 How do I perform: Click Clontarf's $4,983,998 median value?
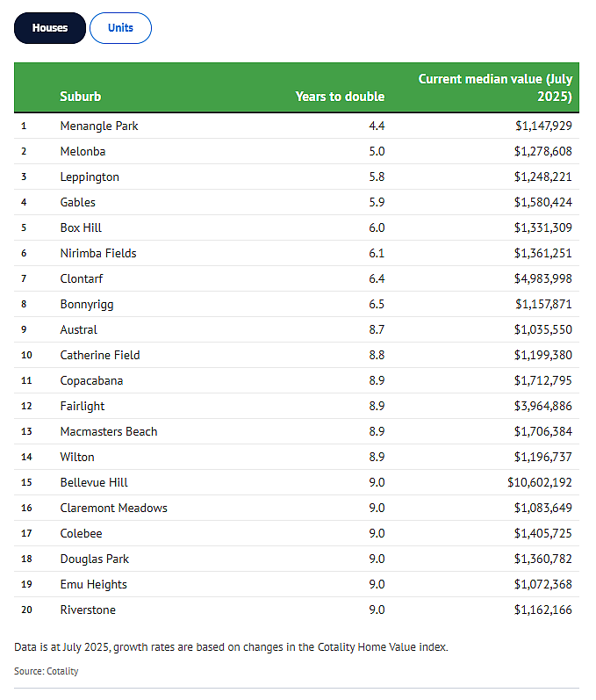point(543,278)
